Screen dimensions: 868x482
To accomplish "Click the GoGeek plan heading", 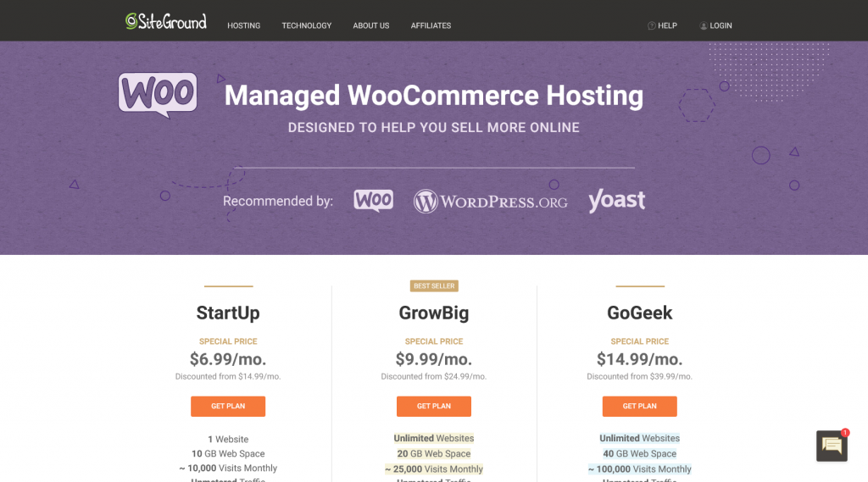I will (639, 313).
